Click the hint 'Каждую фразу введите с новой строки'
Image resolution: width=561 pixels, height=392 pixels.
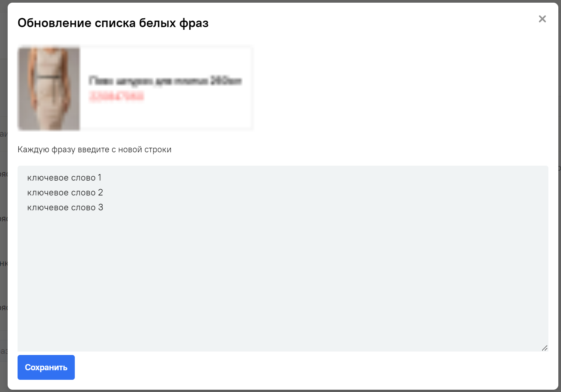pyautogui.click(x=94, y=150)
